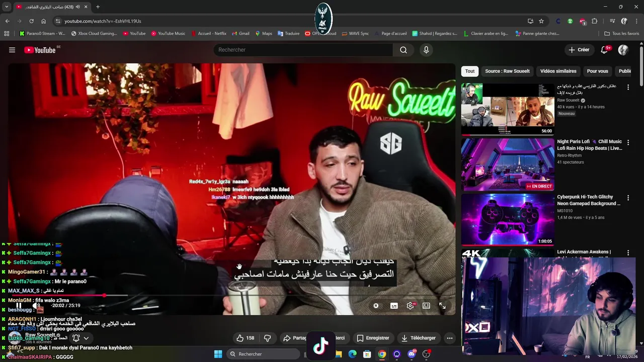The image size is (644, 362).
Task: Bookmark this page with the star icon
Action: (541, 21)
